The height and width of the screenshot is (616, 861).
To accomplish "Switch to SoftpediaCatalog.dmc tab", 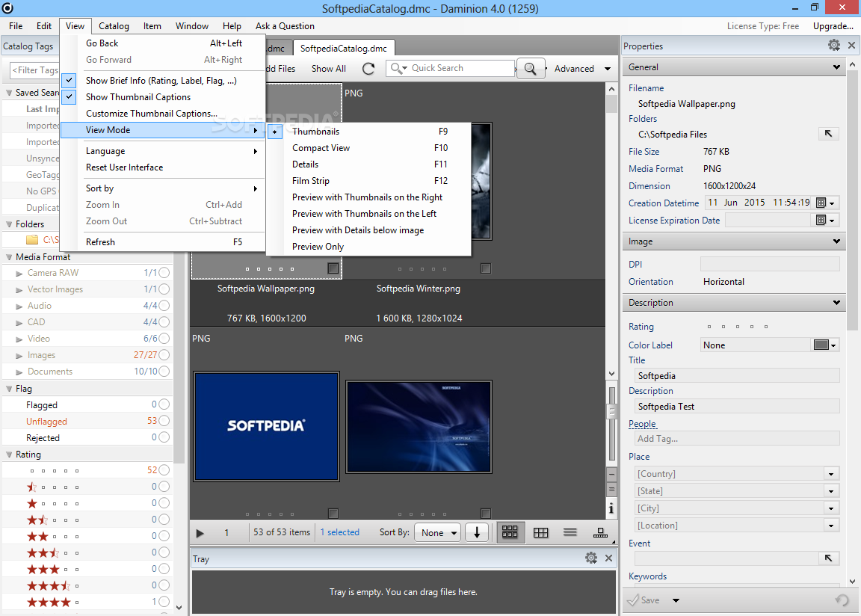I will (x=344, y=49).
